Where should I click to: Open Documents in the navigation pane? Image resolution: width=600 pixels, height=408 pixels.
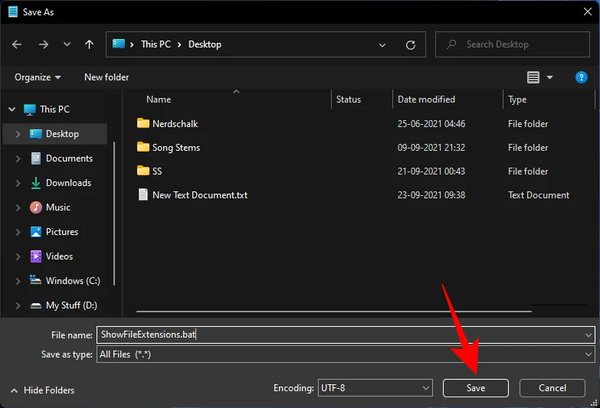pos(69,158)
